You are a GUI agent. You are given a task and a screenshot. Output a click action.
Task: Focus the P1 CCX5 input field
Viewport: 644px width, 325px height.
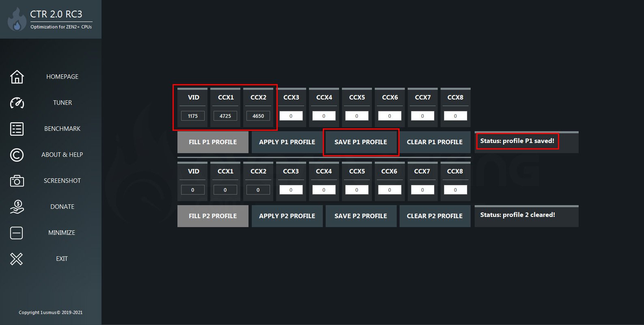357,116
